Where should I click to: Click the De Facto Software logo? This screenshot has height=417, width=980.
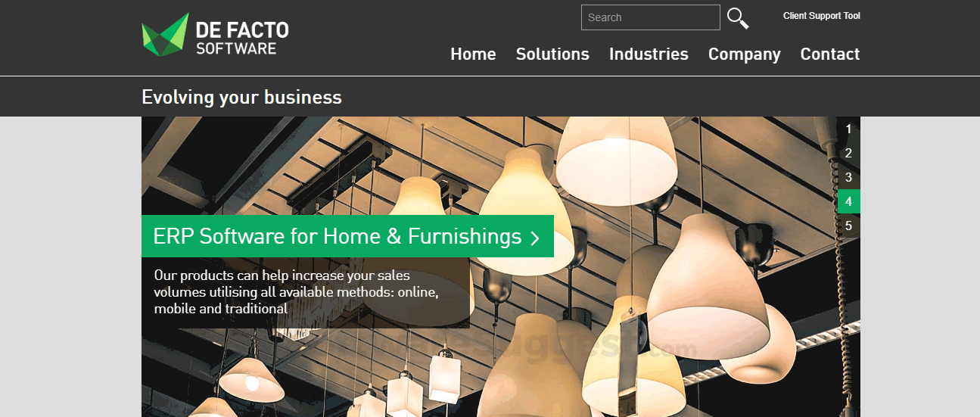point(215,35)
